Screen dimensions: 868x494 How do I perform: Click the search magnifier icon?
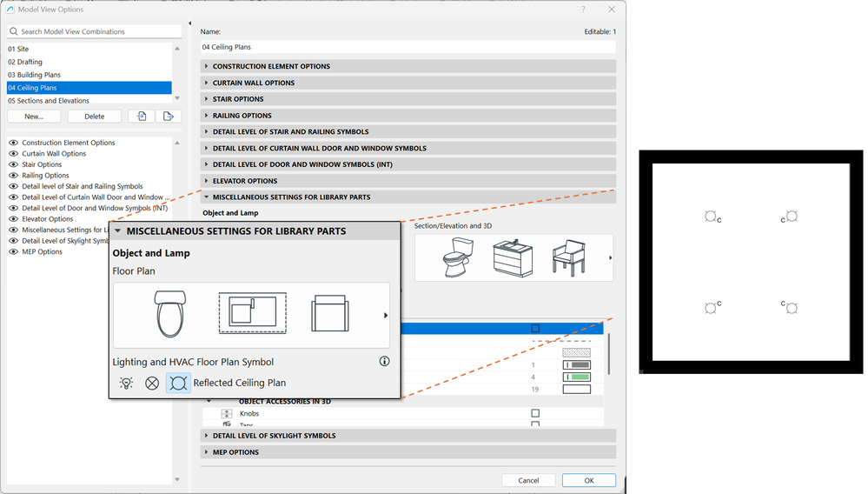point(14,31)
